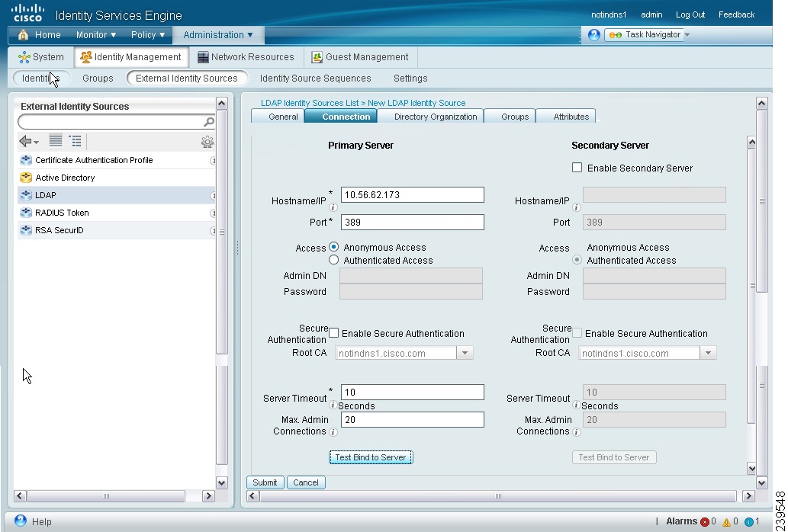This screenshot has width=788, height=532.
Task: Click the primary Server Timeout field
Action: [413, 392]
